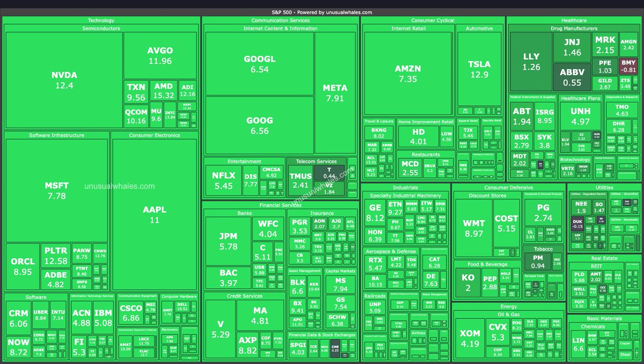Screen dimensions: 644x364
Task: Click the CAT tile showing 6.28
Action: 434,263
